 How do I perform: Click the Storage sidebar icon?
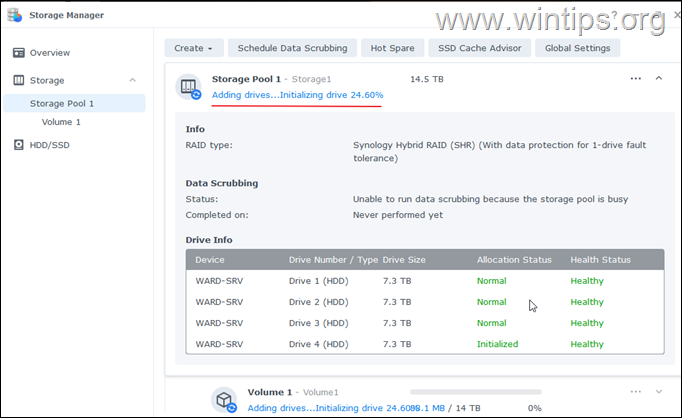19,80
